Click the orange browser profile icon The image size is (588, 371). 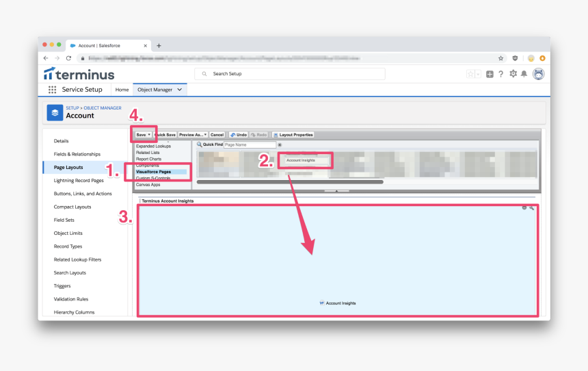pos(542,58)
